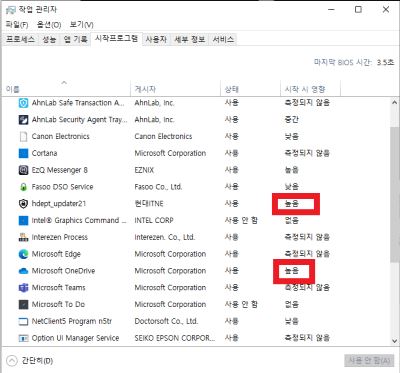Click the Option UI Manager Service icon

[x=23, y=338]
